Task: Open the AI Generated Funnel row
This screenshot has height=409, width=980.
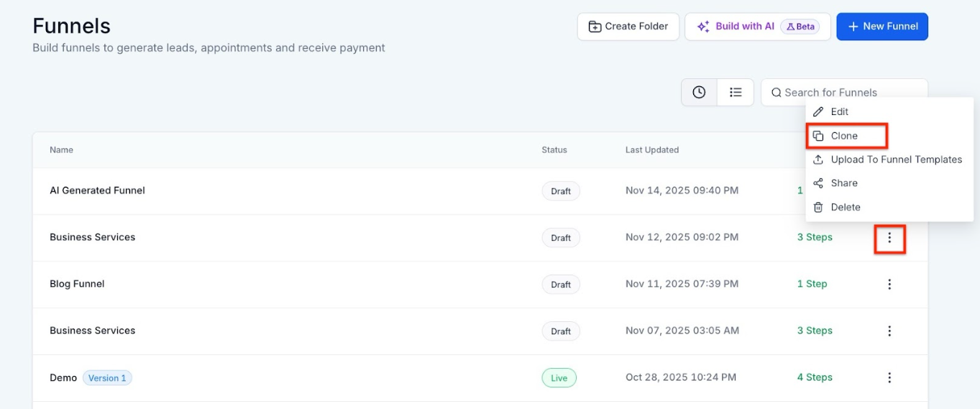Action: pyautogui.click(x=97, y=190)
